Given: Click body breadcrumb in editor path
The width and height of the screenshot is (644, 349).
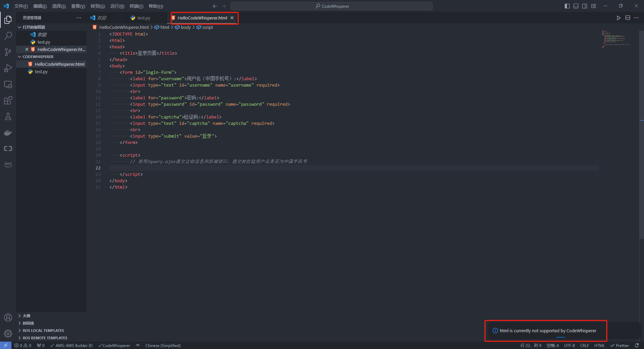Looking at the screenshot, I should 183,27.
